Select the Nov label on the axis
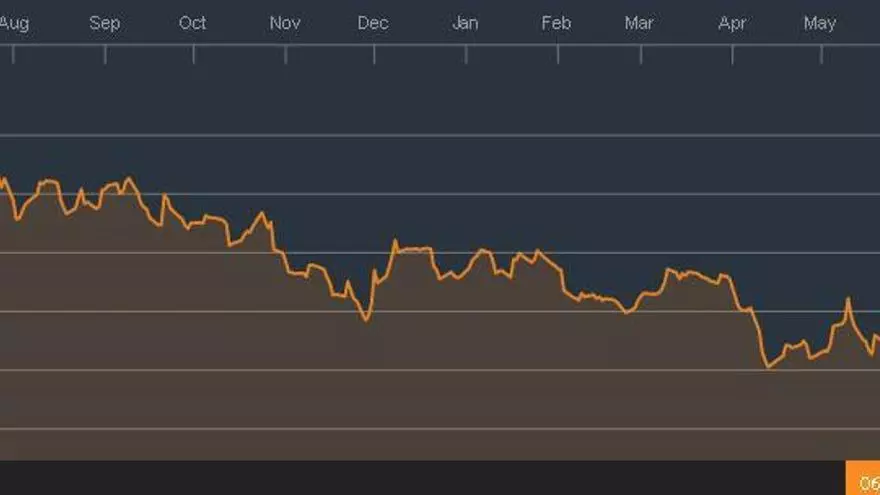 (285, 23)
